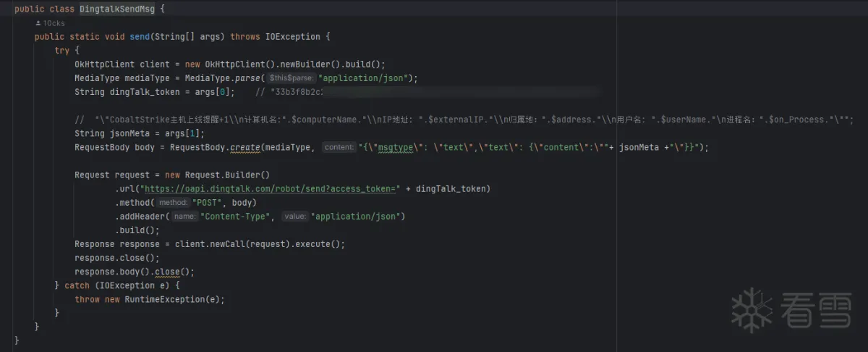
Task: Click the msgtype word in JSON string
Action: (396, 147)
